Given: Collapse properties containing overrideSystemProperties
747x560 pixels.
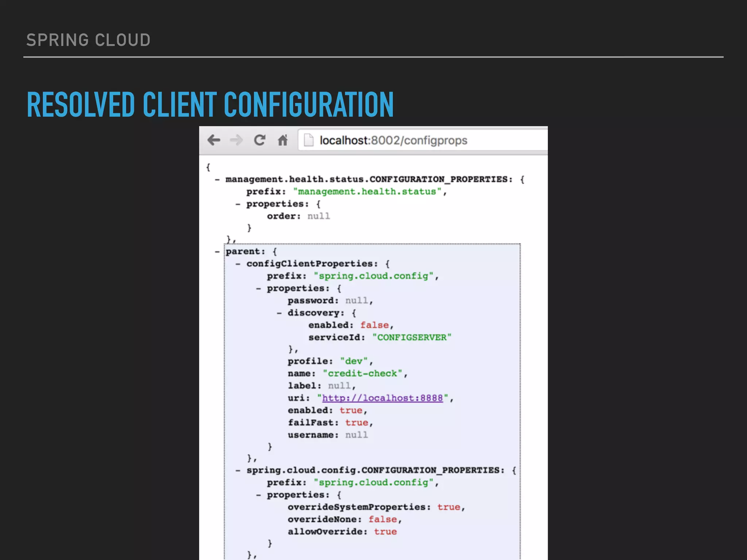Looking at the screenshot, I should 259,495.
